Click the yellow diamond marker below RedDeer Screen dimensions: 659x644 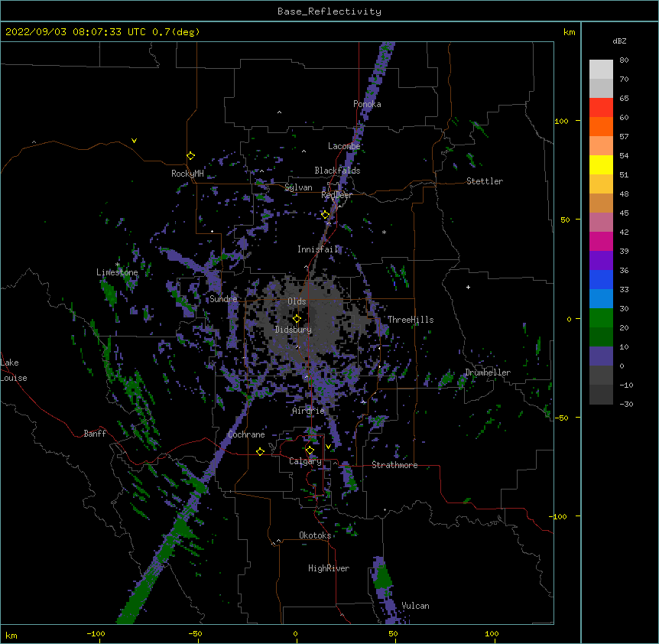326,215
